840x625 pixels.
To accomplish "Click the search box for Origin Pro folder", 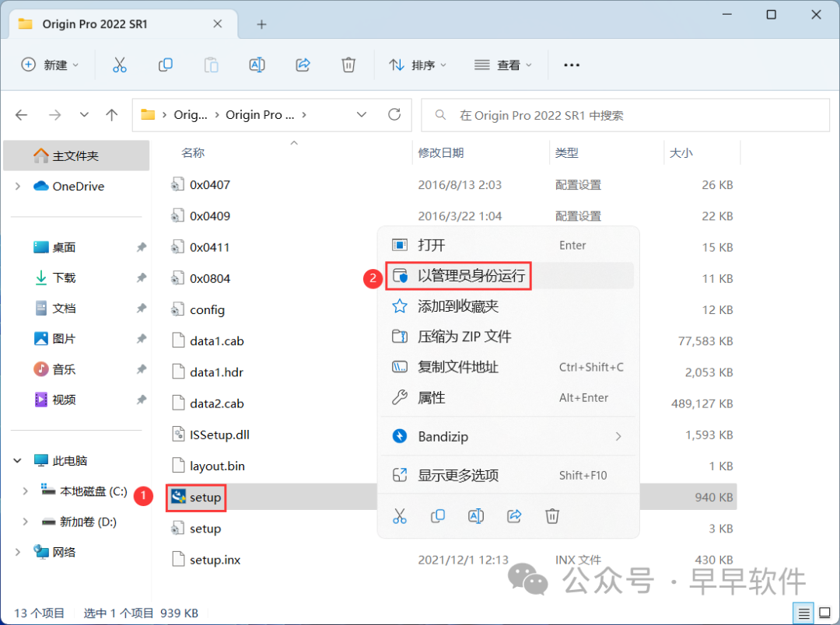I will pyautogui.click(x=625, y=115).
